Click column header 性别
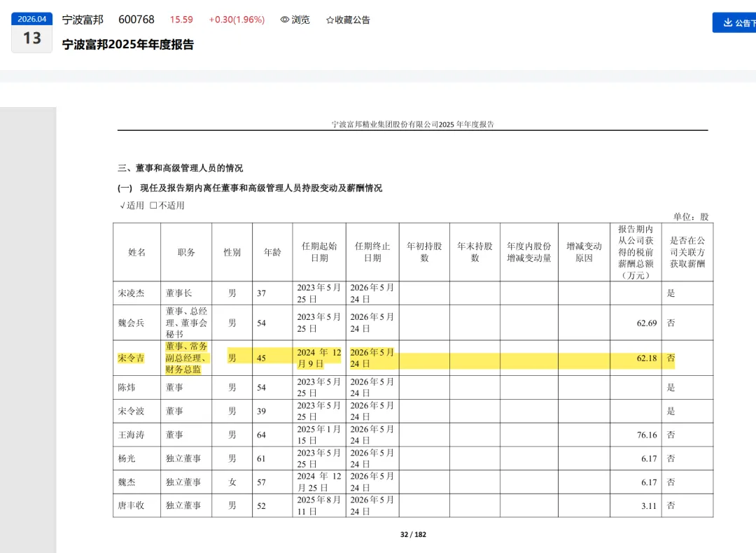This screenshot has height=553, width=756. (232, 252)
